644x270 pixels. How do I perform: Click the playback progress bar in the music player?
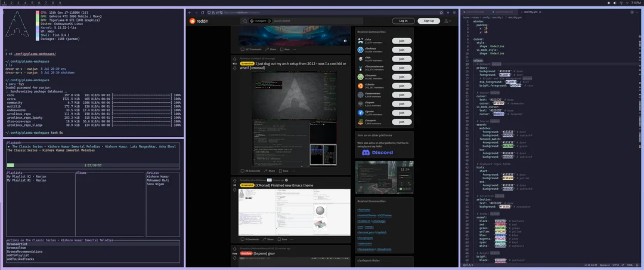92,165
